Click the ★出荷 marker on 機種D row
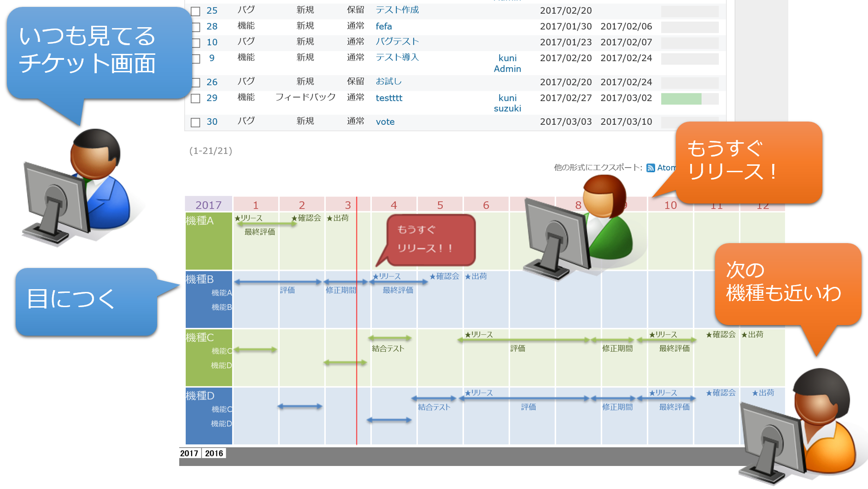Screen dimensions: 868x489 [764, 393]
